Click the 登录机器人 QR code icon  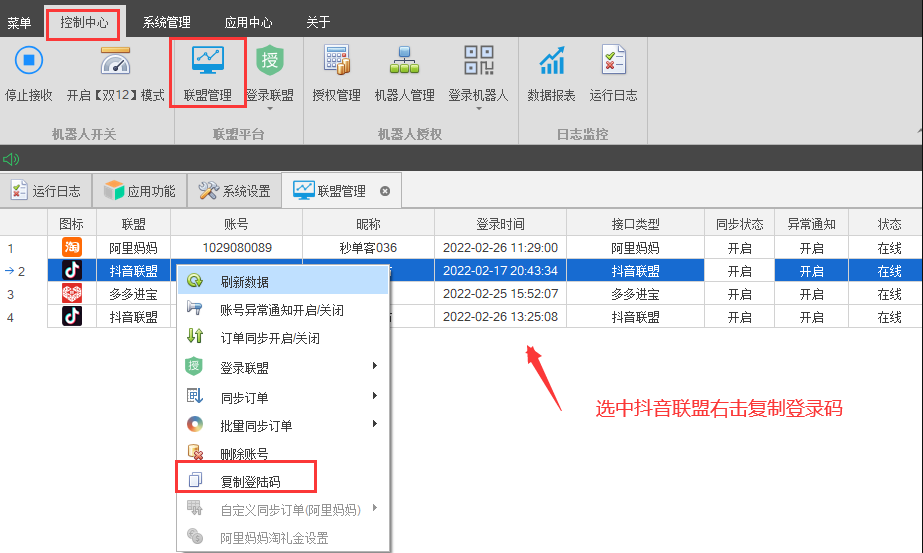coord(479,60)
